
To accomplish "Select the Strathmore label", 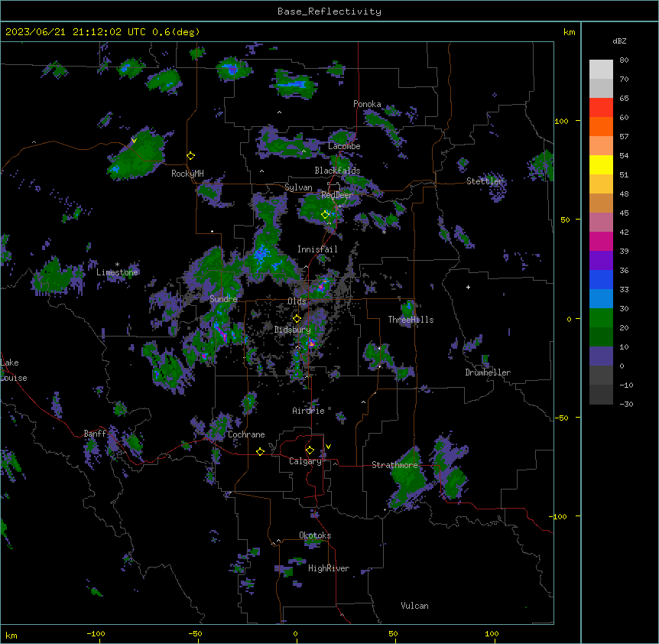I will pyautogui.click(x=394, y=465).
